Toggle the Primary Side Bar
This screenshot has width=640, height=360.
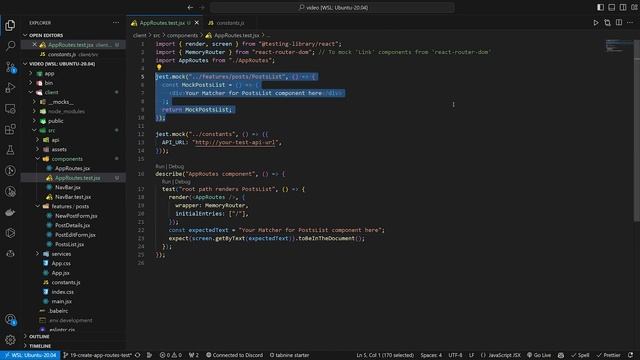click(600, 7)
